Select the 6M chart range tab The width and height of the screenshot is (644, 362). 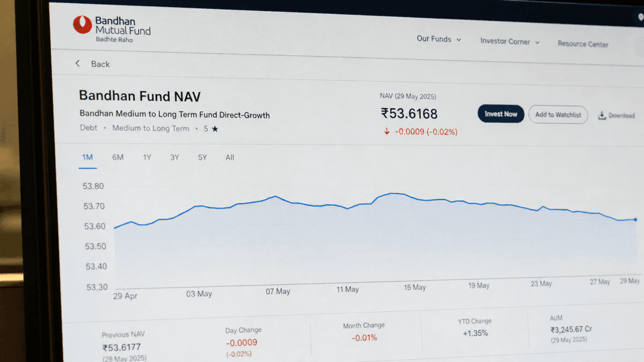pos(118,157)
